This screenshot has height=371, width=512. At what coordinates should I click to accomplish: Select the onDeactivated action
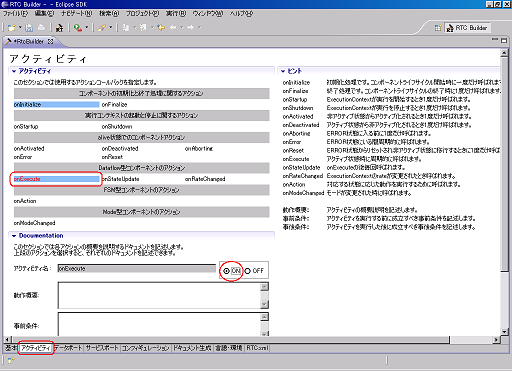click(x=120, y=149)
